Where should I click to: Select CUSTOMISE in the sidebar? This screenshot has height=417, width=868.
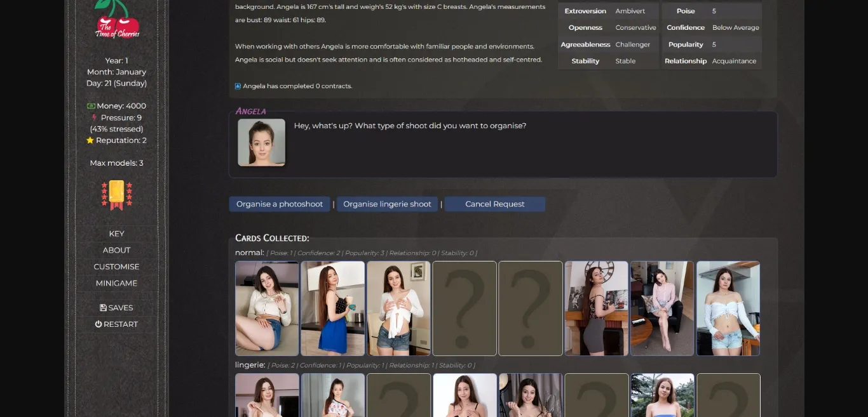[116, 267]
